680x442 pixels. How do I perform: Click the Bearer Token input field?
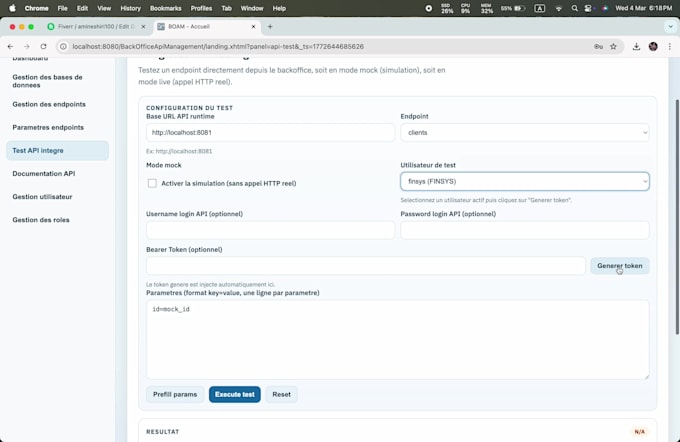(366, 265)
